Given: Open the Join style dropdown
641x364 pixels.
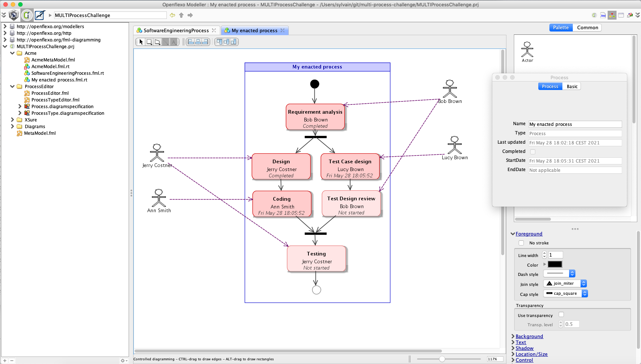Looking at the screenshot, I should click(565, 284).
